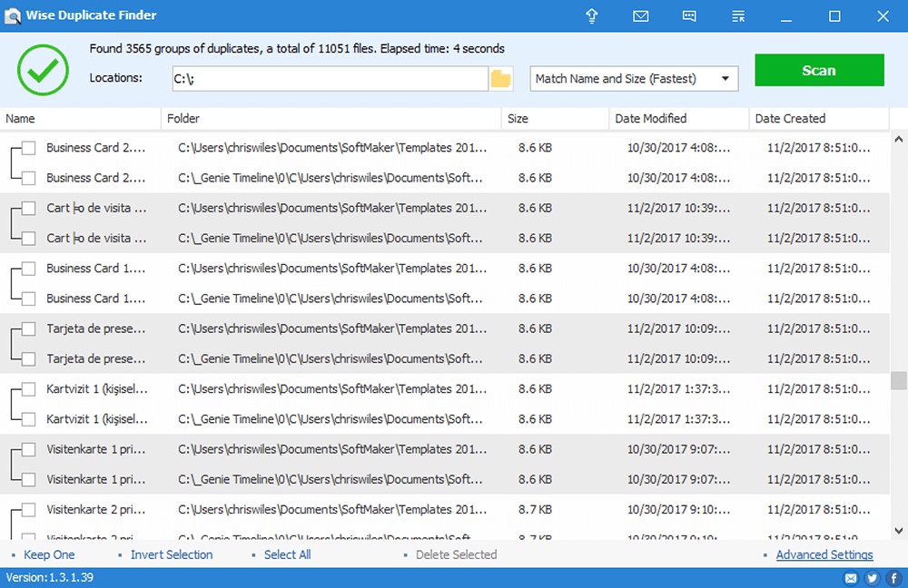This screenshot has height=588, width=908.
Task: Sort by the Name column header
Action: [x=81, y=119]
